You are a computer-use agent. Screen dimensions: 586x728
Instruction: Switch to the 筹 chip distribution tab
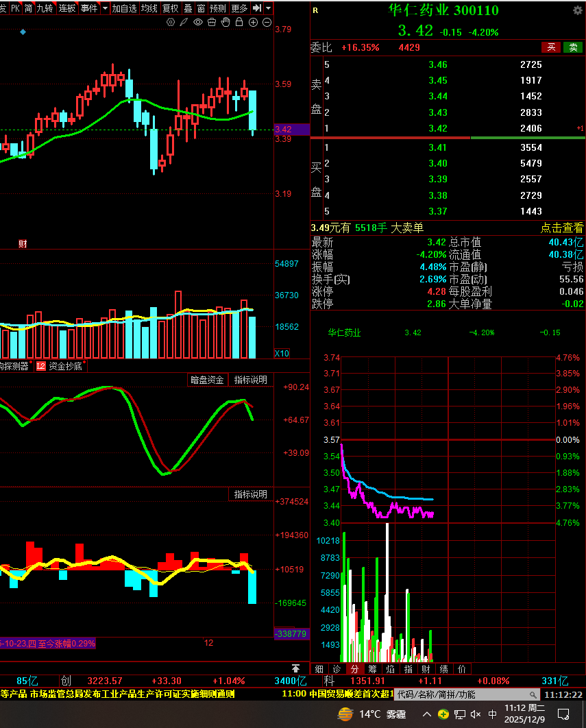[373, 669]
